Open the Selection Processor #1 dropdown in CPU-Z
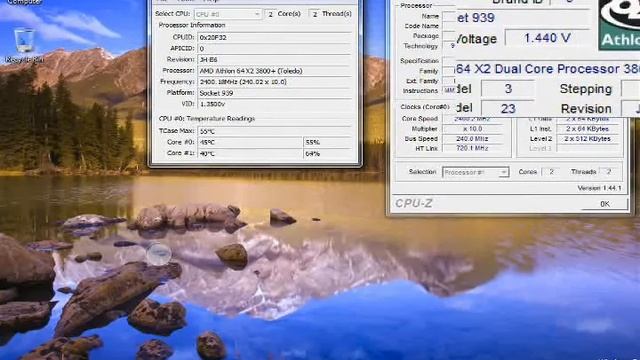Image resolution: width=640 pixels, height=360 pixels. tap(475, 172)
